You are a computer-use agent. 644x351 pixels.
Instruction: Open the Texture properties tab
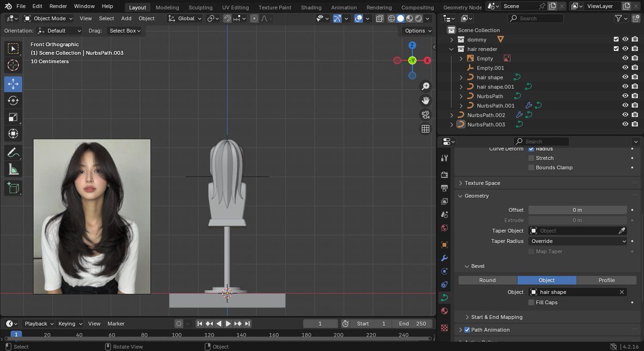(444, 327)
